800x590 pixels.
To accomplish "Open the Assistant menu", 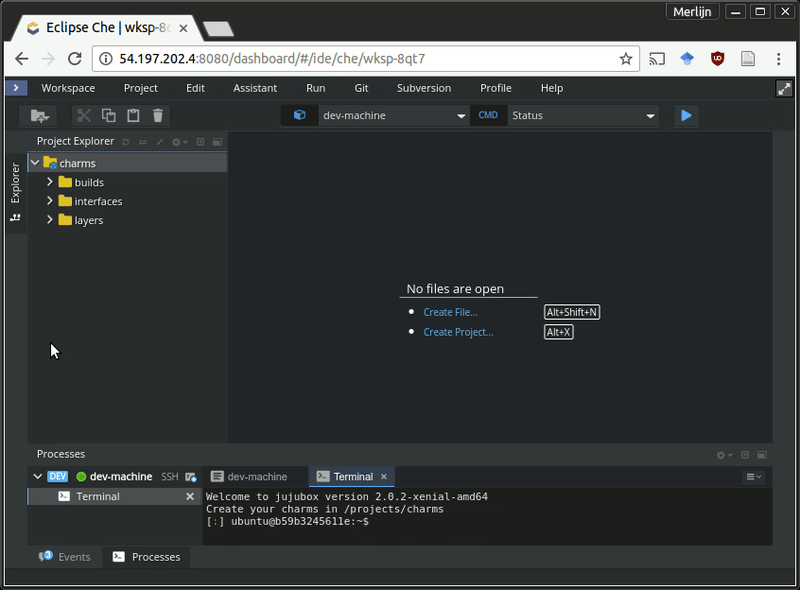I will (x=255, y=88).
